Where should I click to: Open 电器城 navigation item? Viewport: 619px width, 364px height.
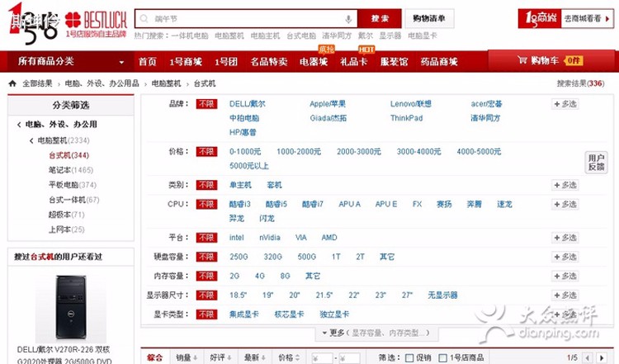[314, 62]
